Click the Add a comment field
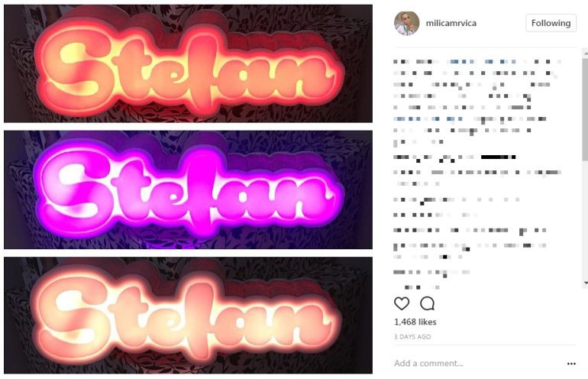The width and height of the screenshot is (588, 379). [477, 363]
